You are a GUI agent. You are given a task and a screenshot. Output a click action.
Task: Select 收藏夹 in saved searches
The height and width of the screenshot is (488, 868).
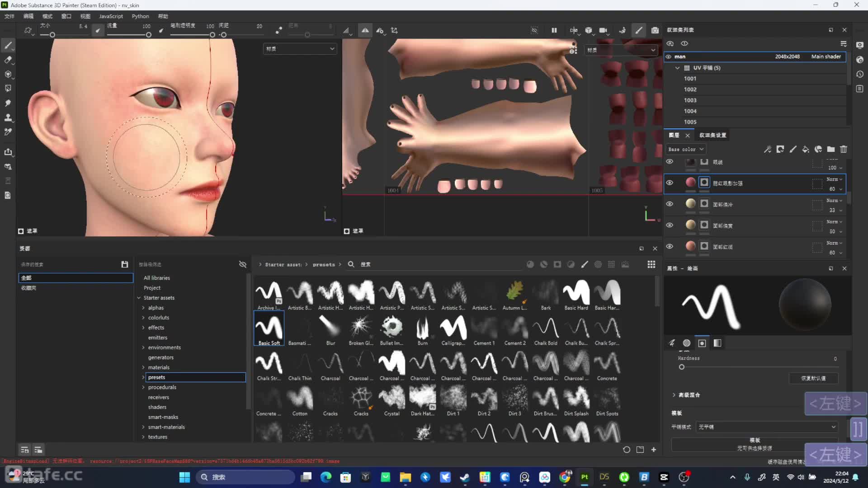[x=28, y=288]
